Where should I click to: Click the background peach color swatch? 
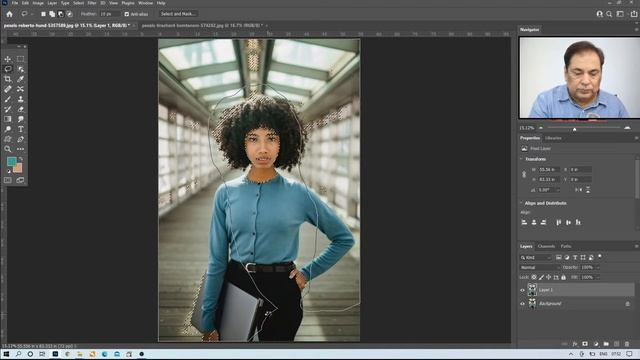18,169
